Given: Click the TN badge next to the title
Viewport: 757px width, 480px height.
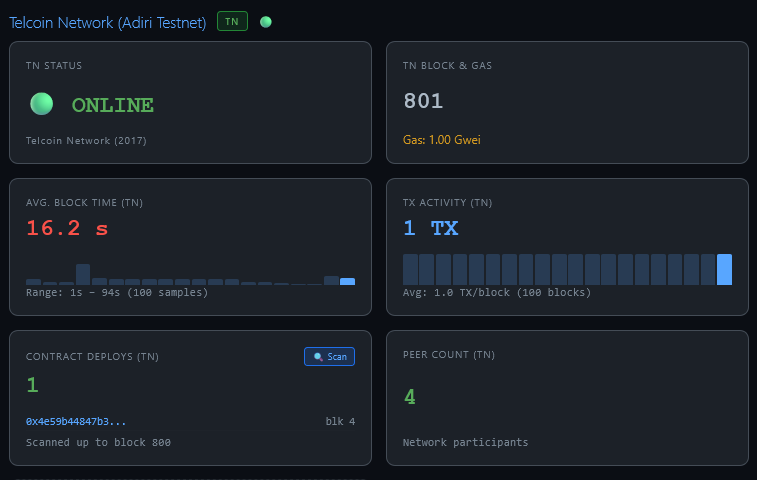Looking at the screenshot, I should point(232,21).
